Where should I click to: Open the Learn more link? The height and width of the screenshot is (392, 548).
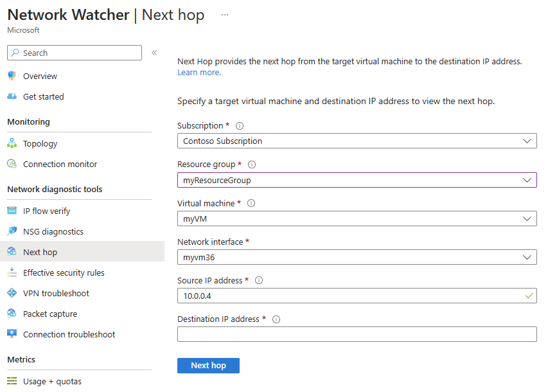click(196, 72)
